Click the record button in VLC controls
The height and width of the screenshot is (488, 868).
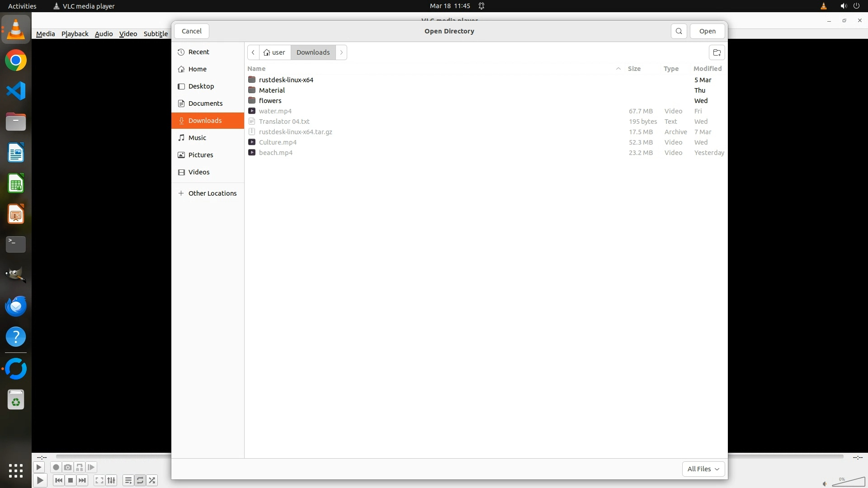coord(56,467)
